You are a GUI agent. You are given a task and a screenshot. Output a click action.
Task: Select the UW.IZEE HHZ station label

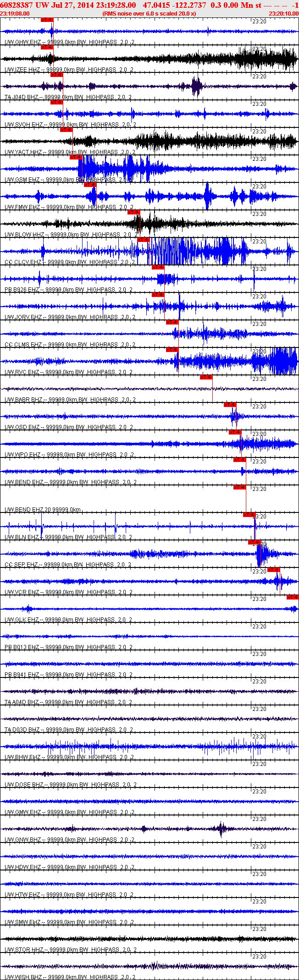pos(69,70)
